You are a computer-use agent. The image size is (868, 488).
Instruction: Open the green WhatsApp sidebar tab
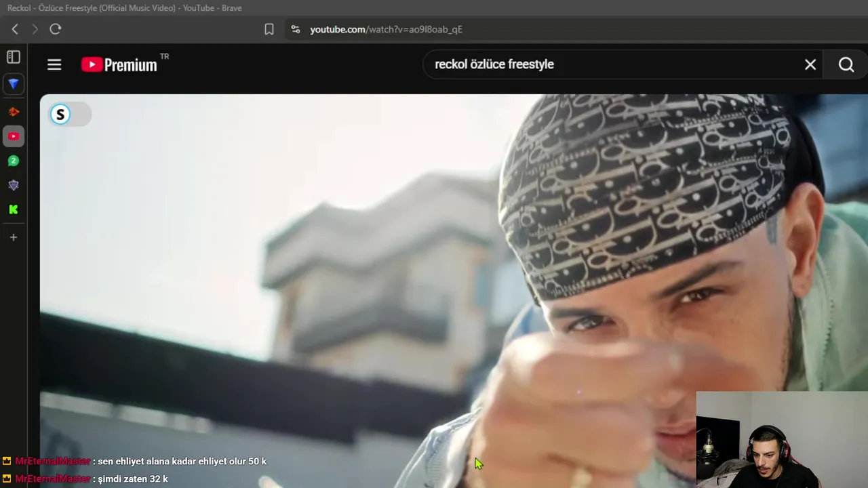tap(14, 161)
